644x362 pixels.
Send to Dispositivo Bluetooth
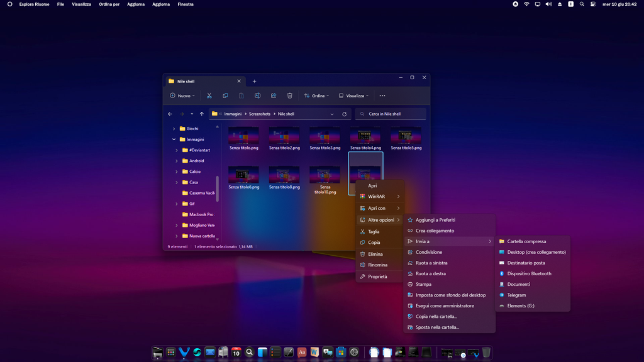coord(533,273)
